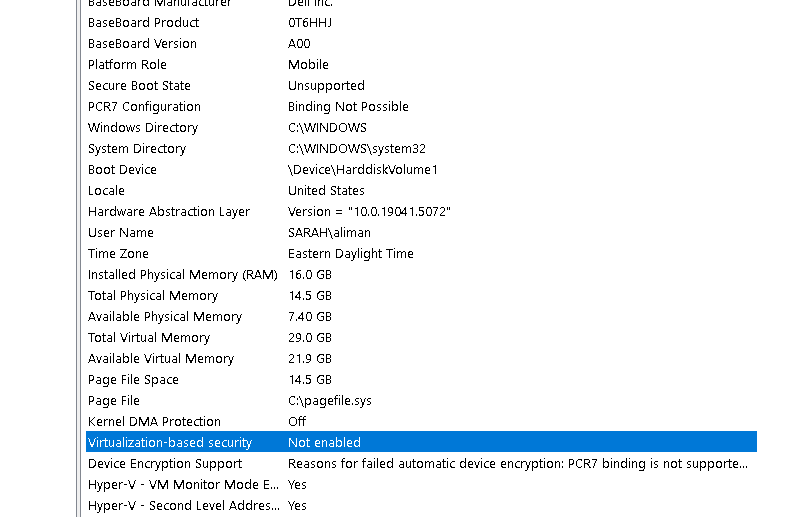
Task: Click the Kernel DMA Protection row
Action: pyautogui.click(x=154, y=421)
